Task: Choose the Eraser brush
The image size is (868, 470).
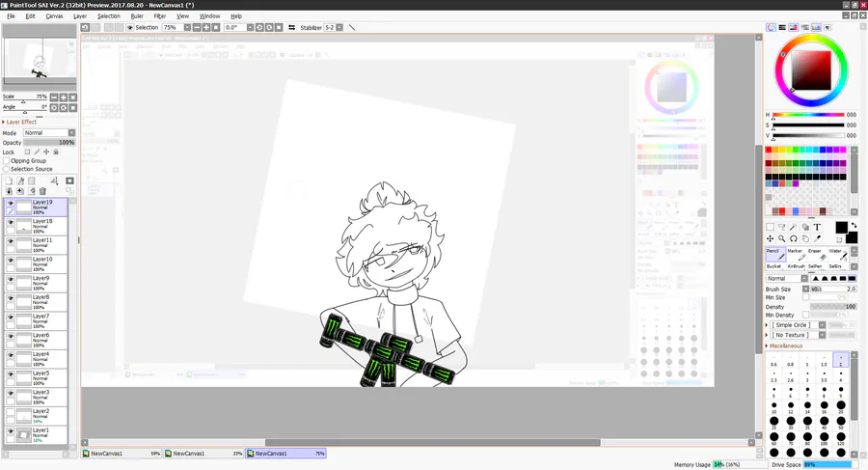Action: (816, 255)
